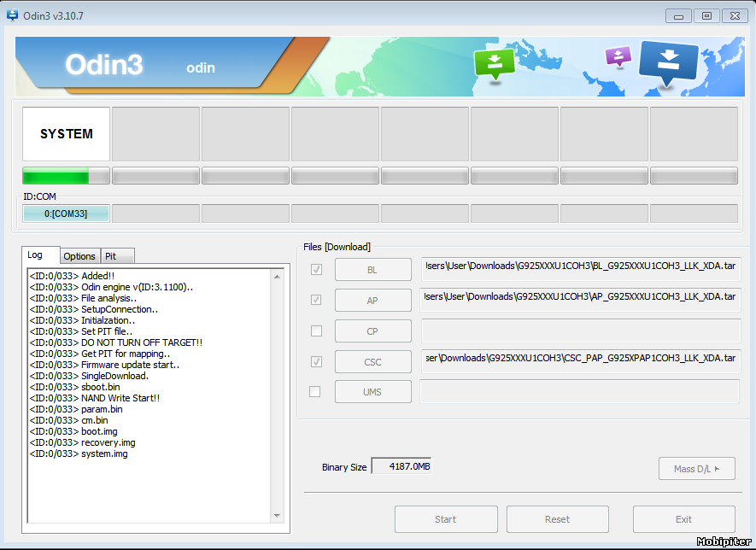Open the Options tab
The width and height of the screenshot is (756, 550).
(x=79, y=256)
